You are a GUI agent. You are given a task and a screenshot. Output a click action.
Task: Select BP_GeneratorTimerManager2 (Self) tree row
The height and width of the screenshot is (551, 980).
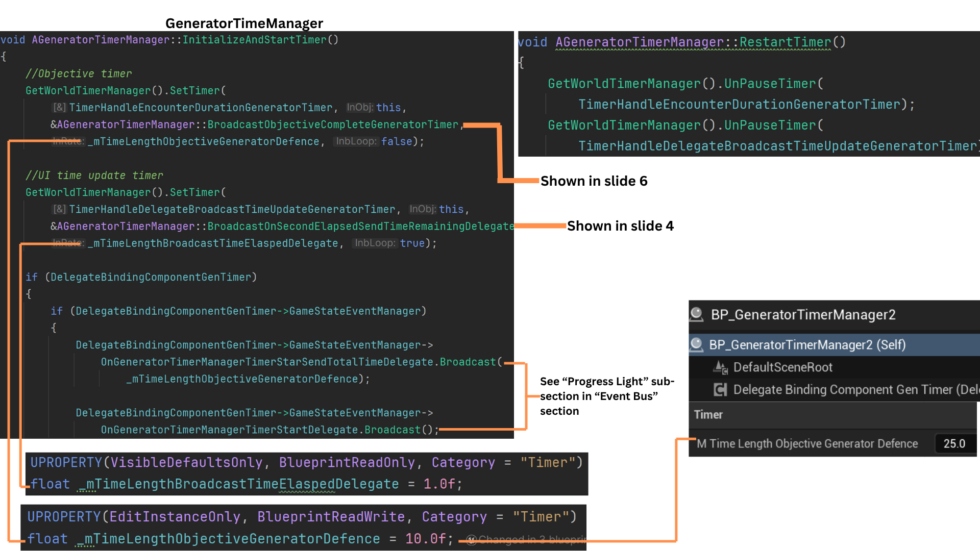pyautogui.click(x=807, y=345)
